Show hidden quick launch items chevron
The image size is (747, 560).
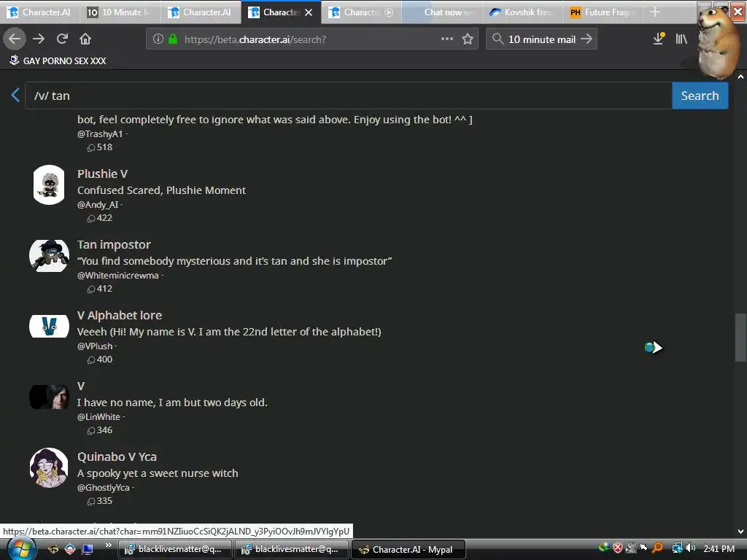(109, 545)
